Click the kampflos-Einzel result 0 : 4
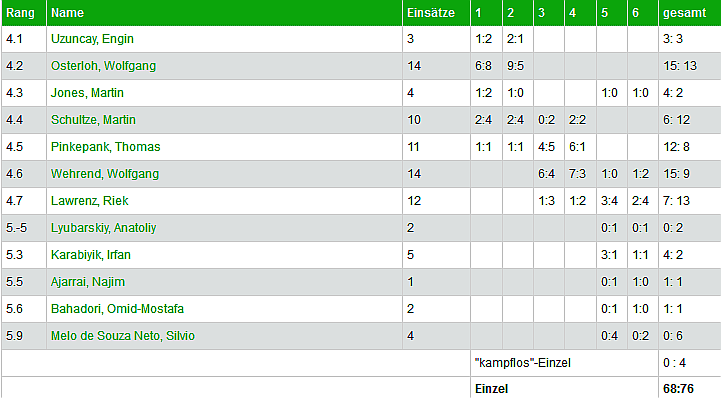Screen dimensions: 721x398 tap(690, 363)
